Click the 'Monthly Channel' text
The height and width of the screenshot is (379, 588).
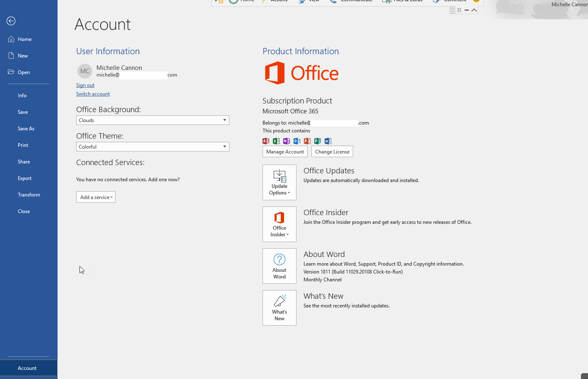[323, 280]
